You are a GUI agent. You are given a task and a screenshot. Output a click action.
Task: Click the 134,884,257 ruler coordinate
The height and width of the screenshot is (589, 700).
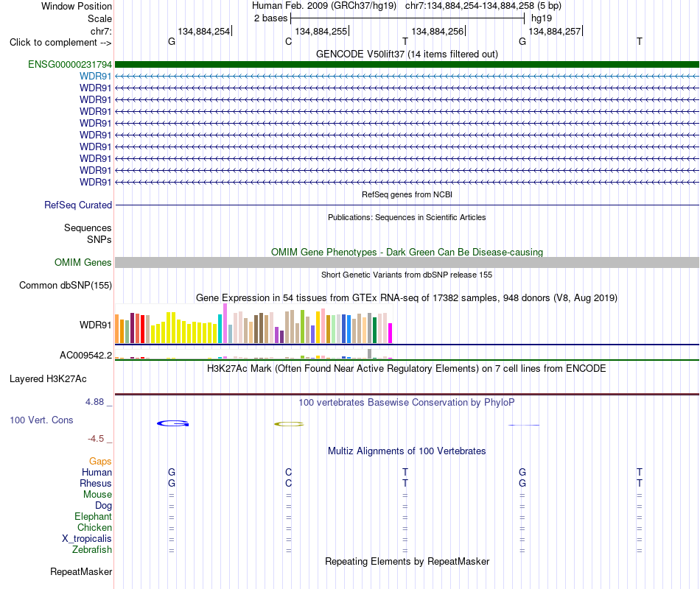pos(554,31)
